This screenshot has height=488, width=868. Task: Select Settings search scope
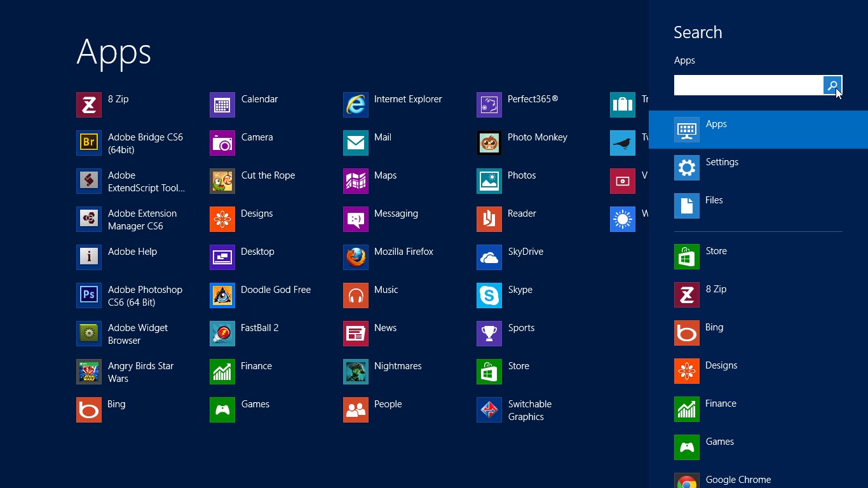(758, 168)
